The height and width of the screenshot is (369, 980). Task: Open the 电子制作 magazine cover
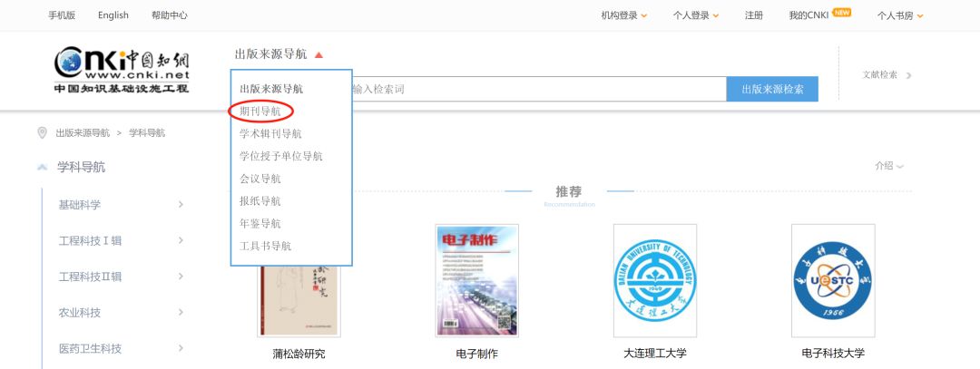[477, 281]
